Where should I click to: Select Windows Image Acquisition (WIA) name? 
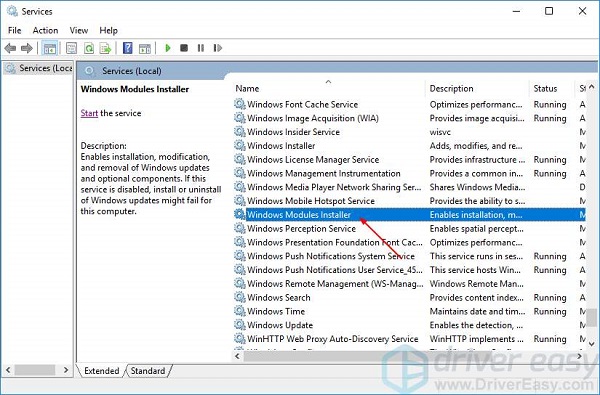click(313, 118)
